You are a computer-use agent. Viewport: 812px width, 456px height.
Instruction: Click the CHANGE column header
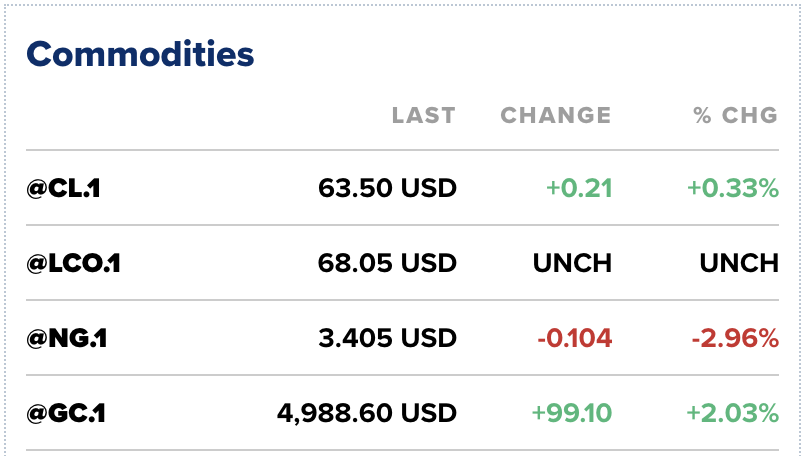click(555, 116)
